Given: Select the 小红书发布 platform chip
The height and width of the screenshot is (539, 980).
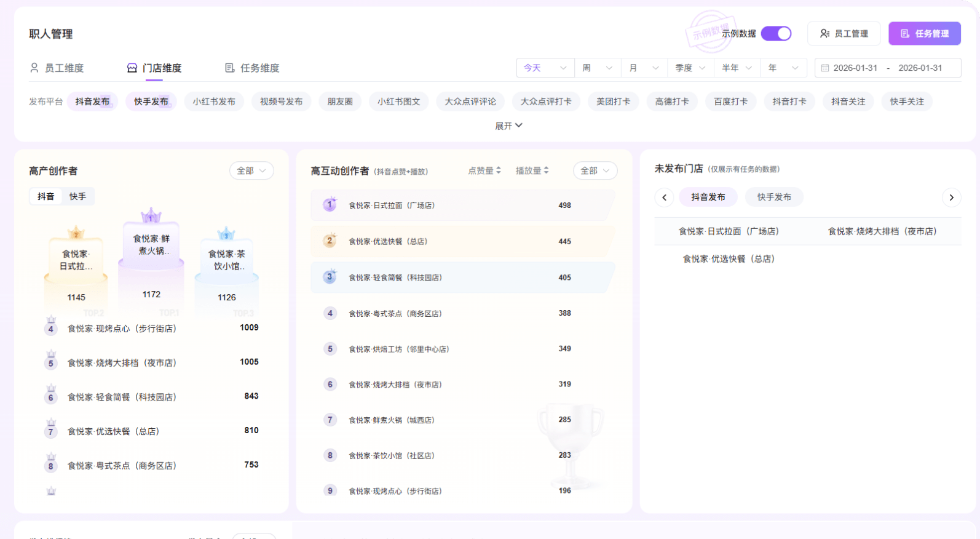Looking at the screenshot, I should [x=213, y=102].
